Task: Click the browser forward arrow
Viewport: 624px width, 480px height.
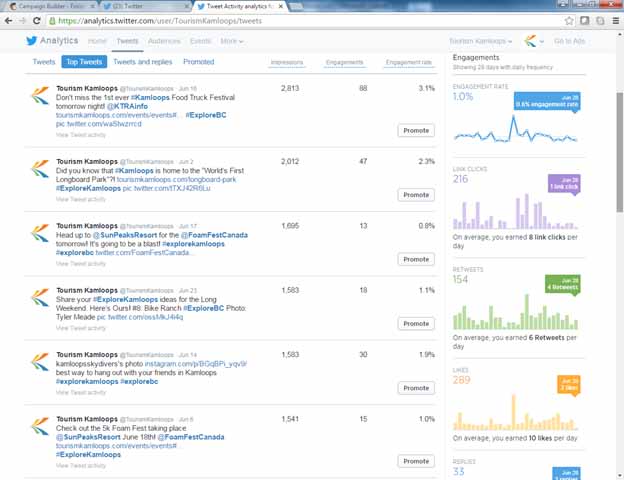Action: (23, 21)
